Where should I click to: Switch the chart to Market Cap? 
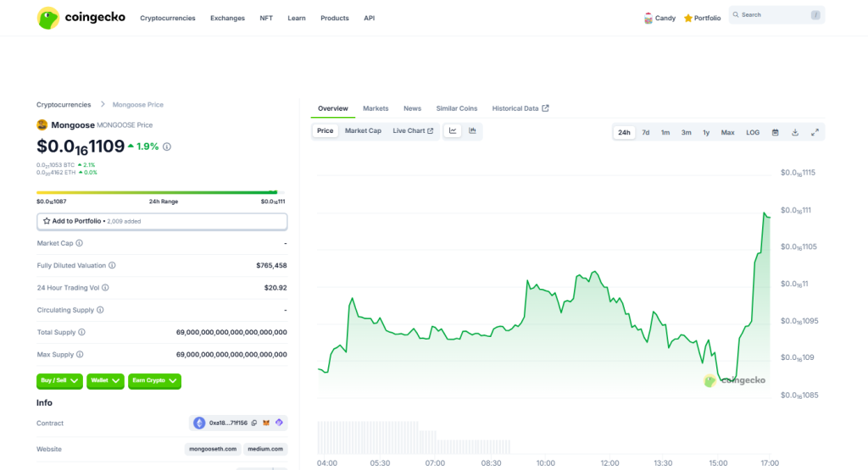tap(363, 131)
